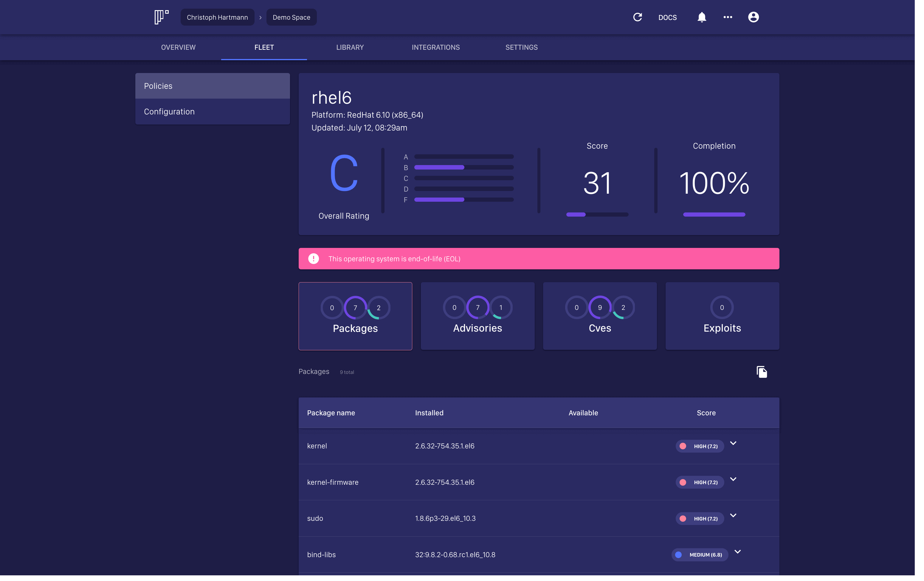
Task: Open the Cves count card
Action: (600, 316)
